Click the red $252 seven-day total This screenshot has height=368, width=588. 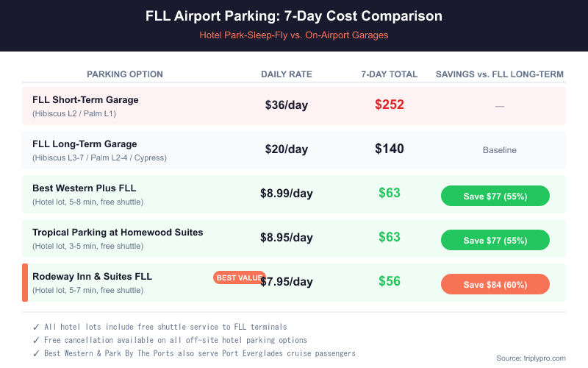(x=390, y=105)
